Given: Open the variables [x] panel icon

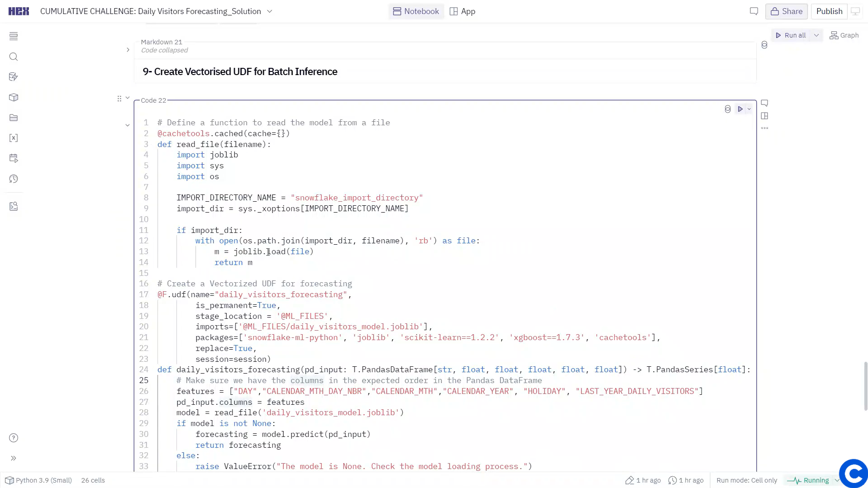Looking at the screenshot, I should point(14,138).
